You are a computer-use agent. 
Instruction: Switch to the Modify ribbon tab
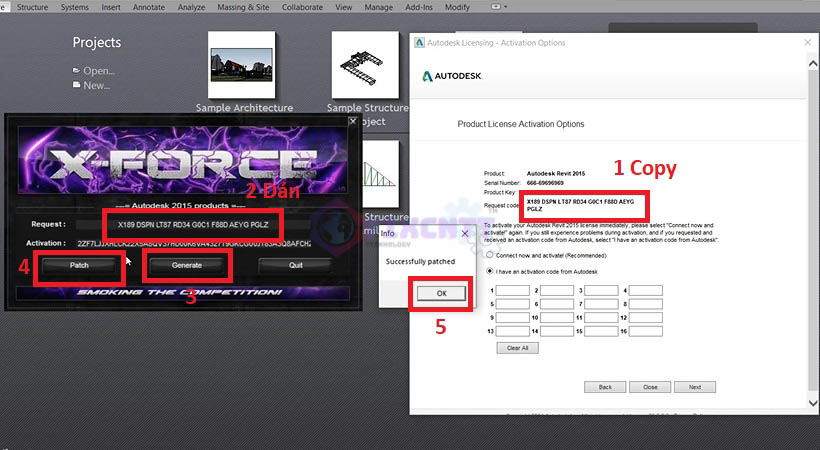(457, 7)
